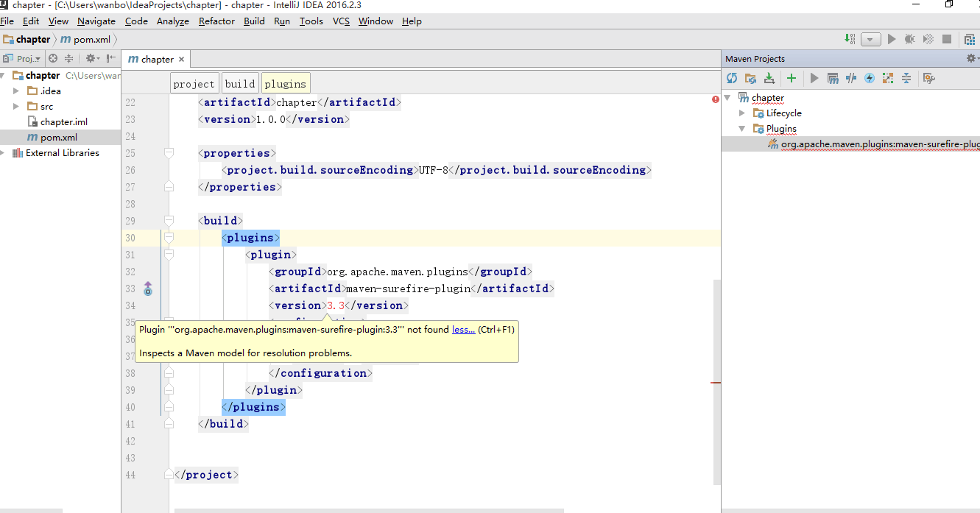Image resolution: width=980 pixels, height=513 pixels.
Task: Run Maven build in Maven Projects toolbar
Action: [x=814, y=78]
